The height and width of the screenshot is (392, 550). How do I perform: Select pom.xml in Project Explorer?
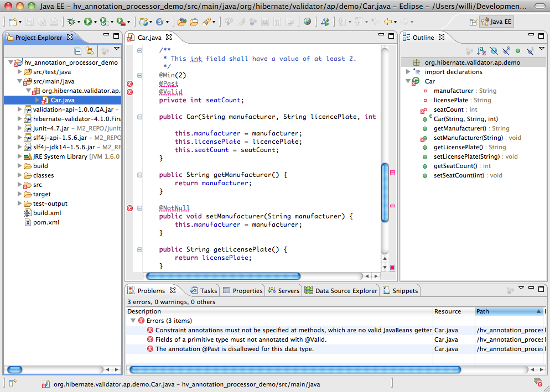pyautogui.click(x=45, y=222)
